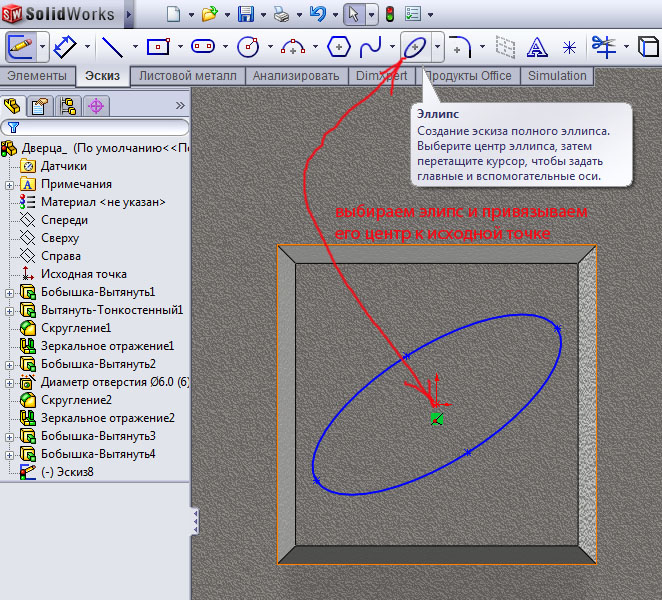The height and width of the screenshot is (600, 662).
Task: Expand the Бобышка-Вытянуть1 feature node
Action: click(x=9, y=292)
